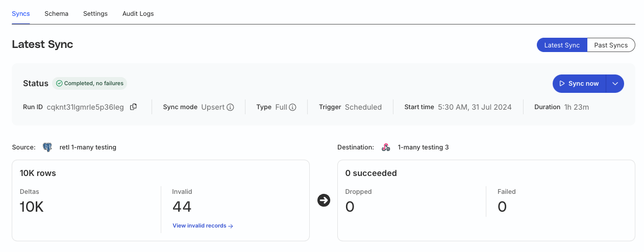The width and height of the screenshot is (644, 252).
Task: Click the green completed checkmark icon
Action: [x=59, y=83]
